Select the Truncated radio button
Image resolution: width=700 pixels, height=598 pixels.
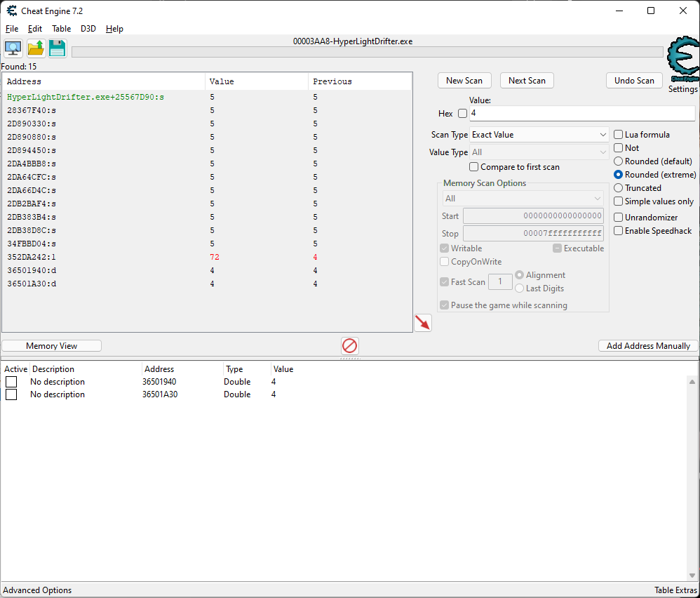(x=619, y=188)
